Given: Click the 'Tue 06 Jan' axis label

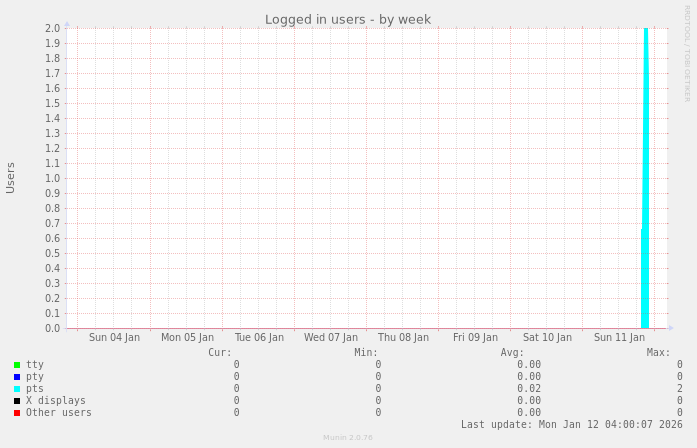Looking at the screenshot, I should coord(259,337).
